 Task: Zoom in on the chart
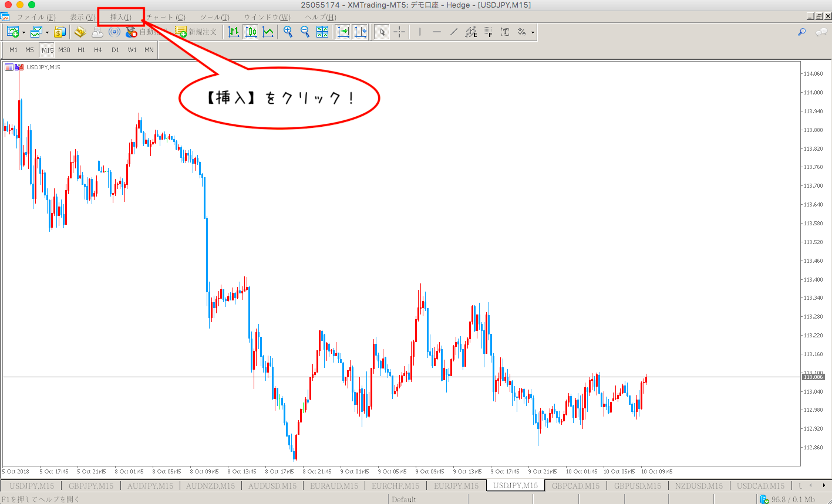288,32
